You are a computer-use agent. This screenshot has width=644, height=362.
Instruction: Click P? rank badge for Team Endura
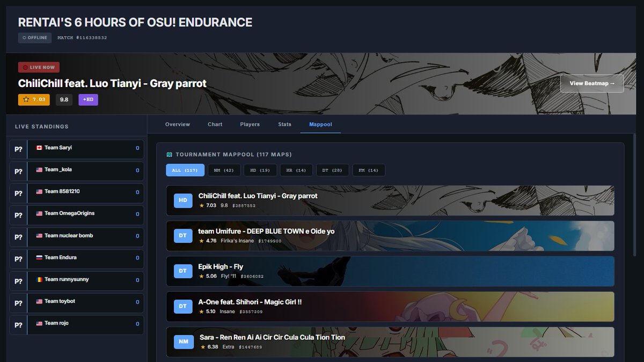(x=18, y=259)
